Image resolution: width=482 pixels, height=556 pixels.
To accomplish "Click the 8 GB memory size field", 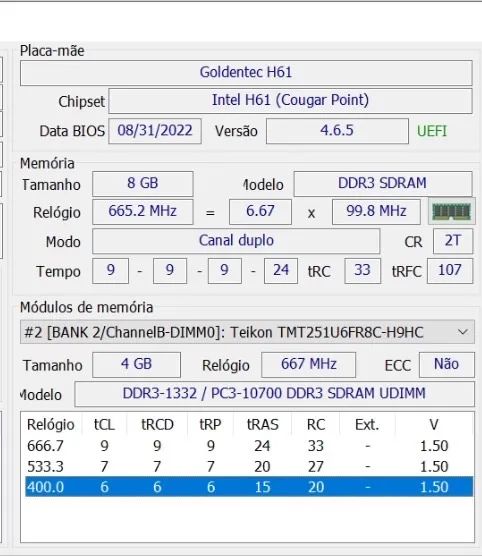I will tap(143, 184).
